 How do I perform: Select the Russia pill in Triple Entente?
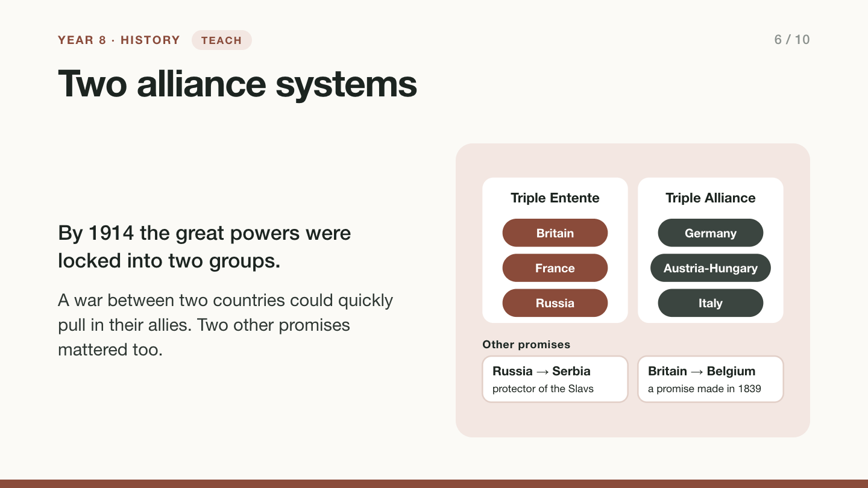(x=555, y=303)
